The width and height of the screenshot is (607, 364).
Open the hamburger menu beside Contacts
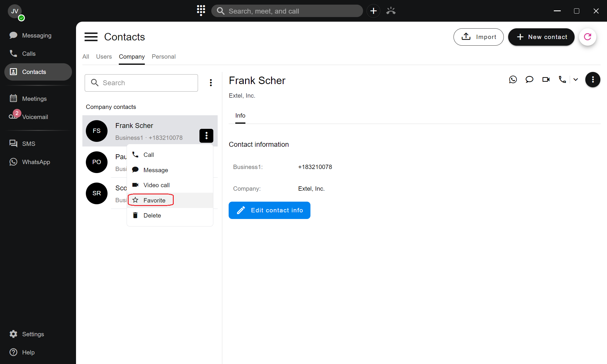tap(91, 37)
